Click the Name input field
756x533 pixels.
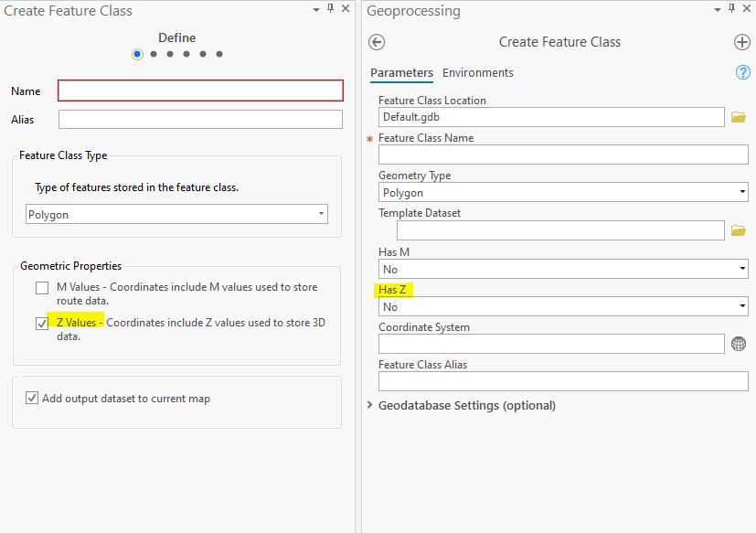tap(200, 91)
